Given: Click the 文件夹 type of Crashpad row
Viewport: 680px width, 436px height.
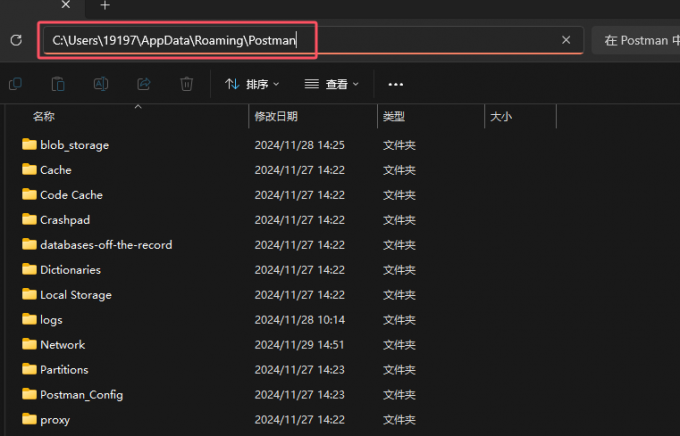Looking at the screenshot, I should pyautogui.click(x=399, y=220).
